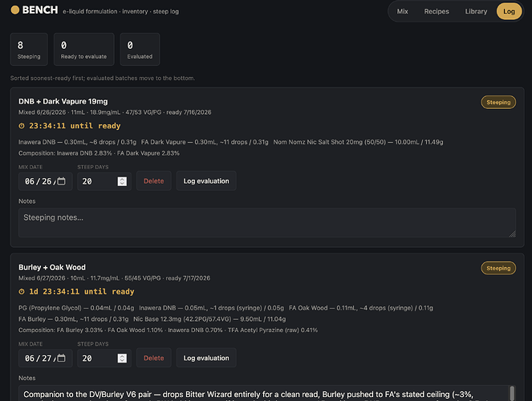Open calendar picker for 06/27 mix date

coord(62,358)
